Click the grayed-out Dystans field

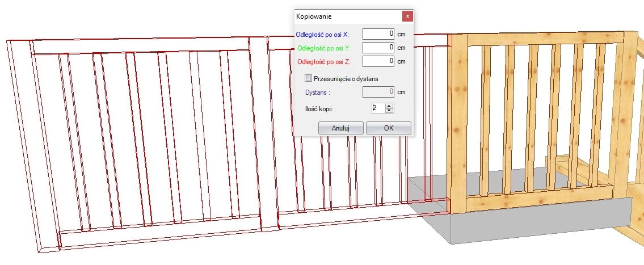(378, 91)
